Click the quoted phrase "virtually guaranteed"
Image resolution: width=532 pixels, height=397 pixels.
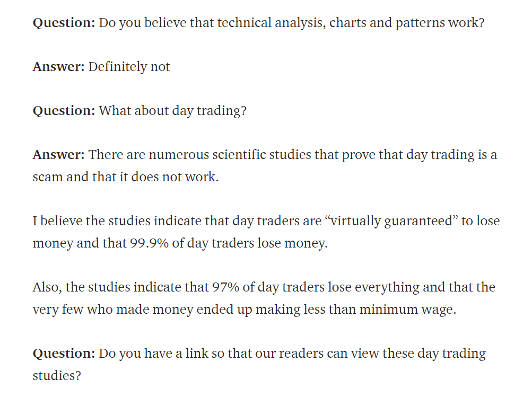coord(393,221)
